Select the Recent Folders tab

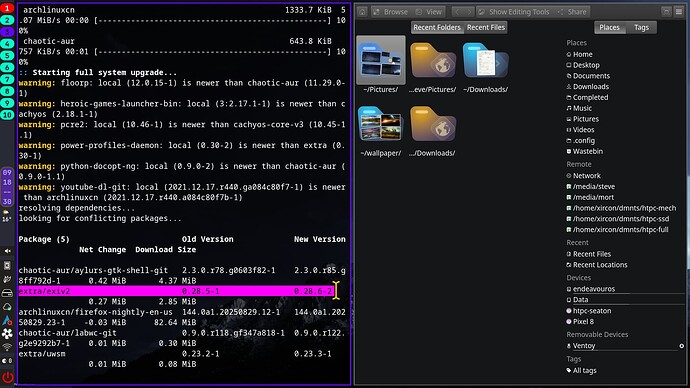click(437, 27)
